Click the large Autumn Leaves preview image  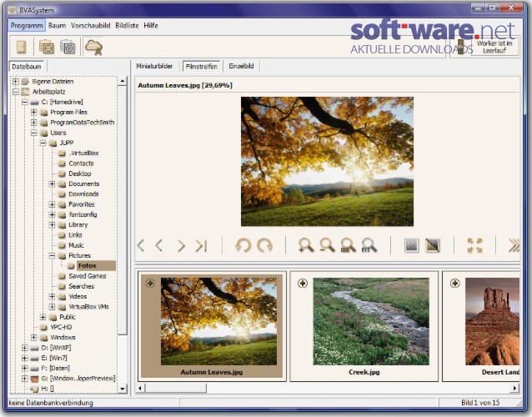point(327,162)
